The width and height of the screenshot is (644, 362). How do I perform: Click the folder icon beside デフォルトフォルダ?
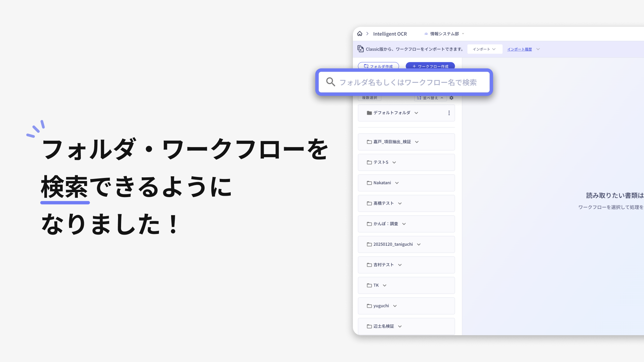(x=369, y=113)
